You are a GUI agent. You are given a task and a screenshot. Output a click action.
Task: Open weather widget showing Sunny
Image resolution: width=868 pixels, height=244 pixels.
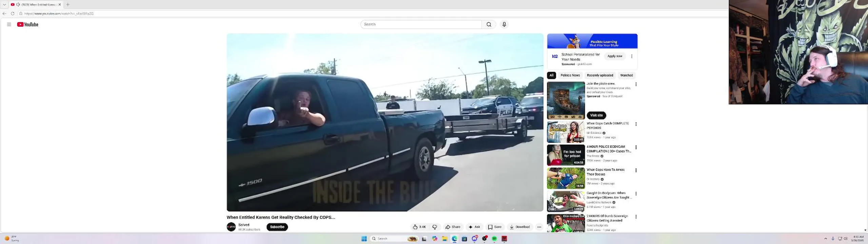(12, 239)
